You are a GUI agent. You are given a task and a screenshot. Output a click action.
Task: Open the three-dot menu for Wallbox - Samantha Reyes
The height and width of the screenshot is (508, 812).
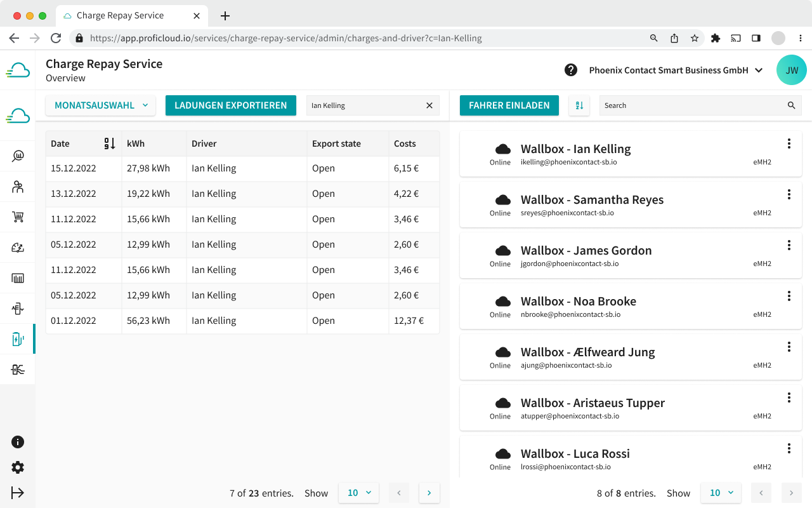(789, 194)
